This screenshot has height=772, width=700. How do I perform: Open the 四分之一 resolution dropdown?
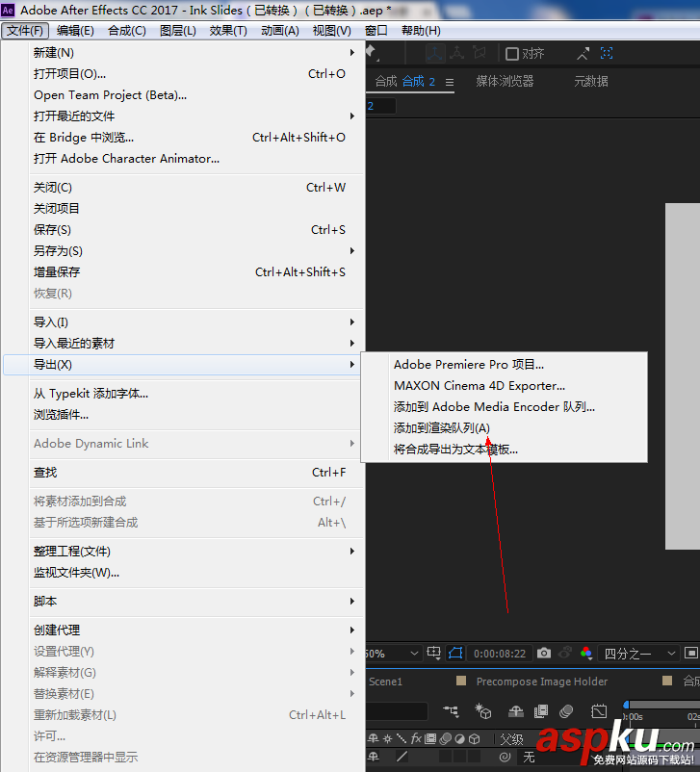(x=638, y=654)
